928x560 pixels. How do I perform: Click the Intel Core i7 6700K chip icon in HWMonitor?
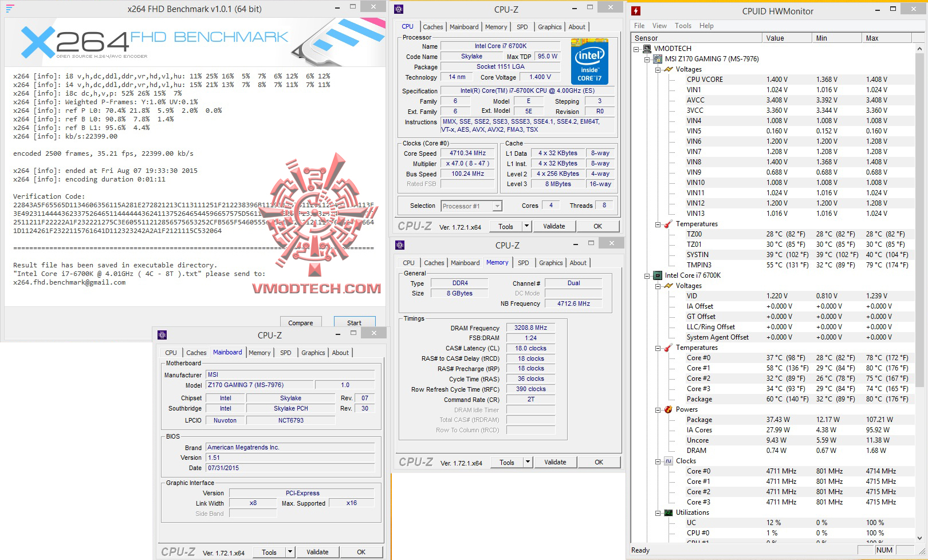pos(658,275)
